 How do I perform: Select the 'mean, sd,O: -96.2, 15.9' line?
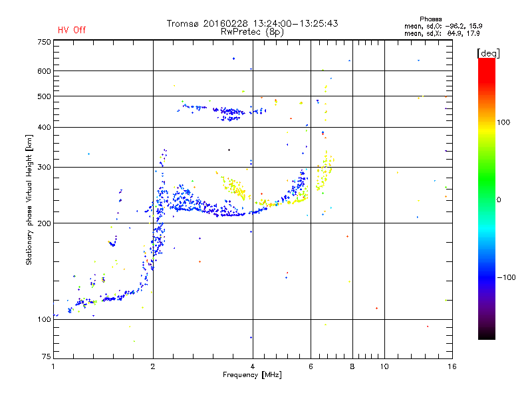point(443,26)
